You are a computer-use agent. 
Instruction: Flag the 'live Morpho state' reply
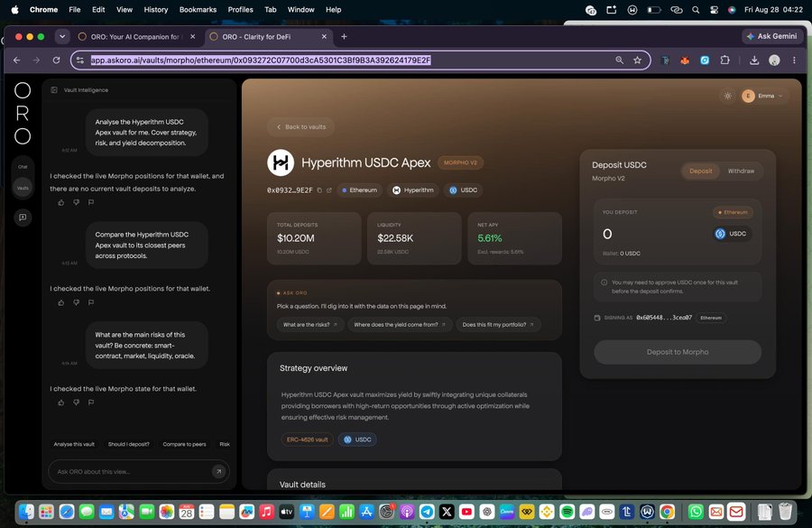point(91,403)
